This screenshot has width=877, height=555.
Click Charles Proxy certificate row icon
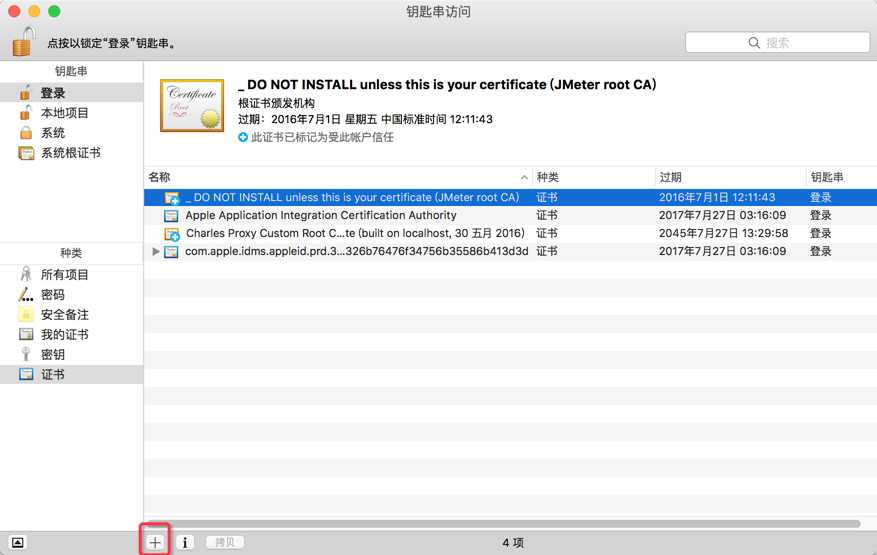(x=171, y=233)
